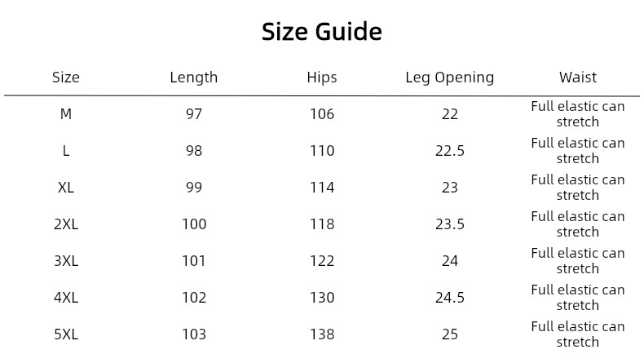Select the Waist column header
This screenshot has width=644, height=363.
[578, 77]
